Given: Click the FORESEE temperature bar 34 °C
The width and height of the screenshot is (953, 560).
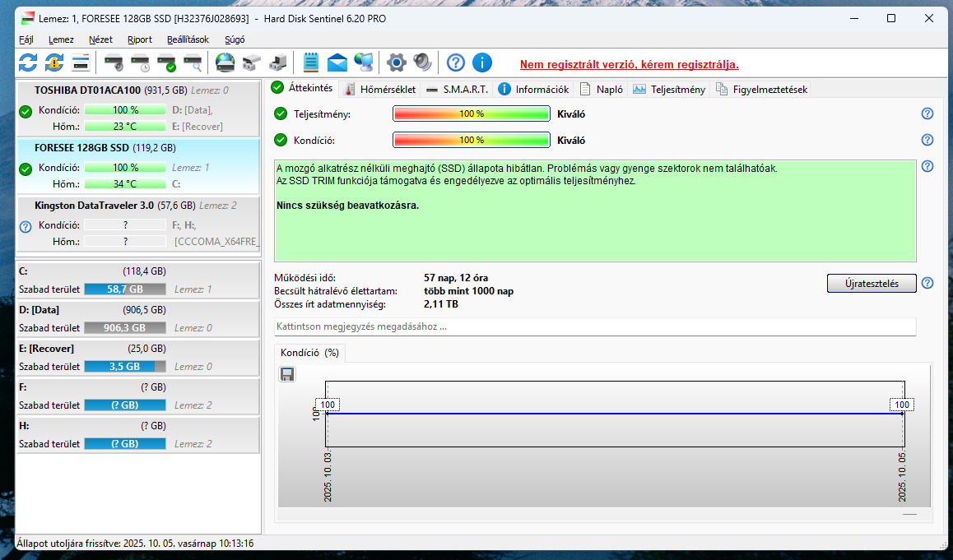Looking at the screenshot, I should coord(124,183).
